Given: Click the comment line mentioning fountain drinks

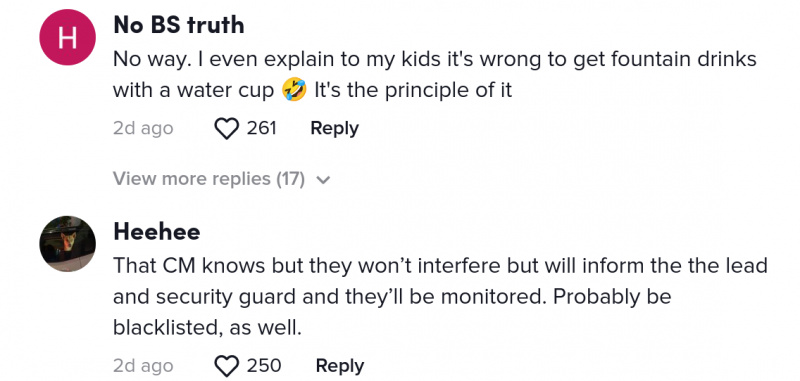Looking at the screenshot, I should (x=435, y=60).
